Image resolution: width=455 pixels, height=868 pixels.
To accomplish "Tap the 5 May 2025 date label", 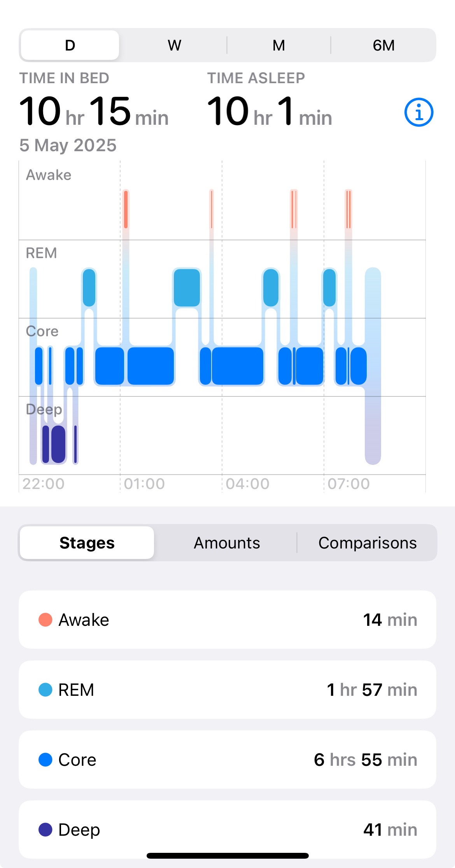I will tap(68, 145).
